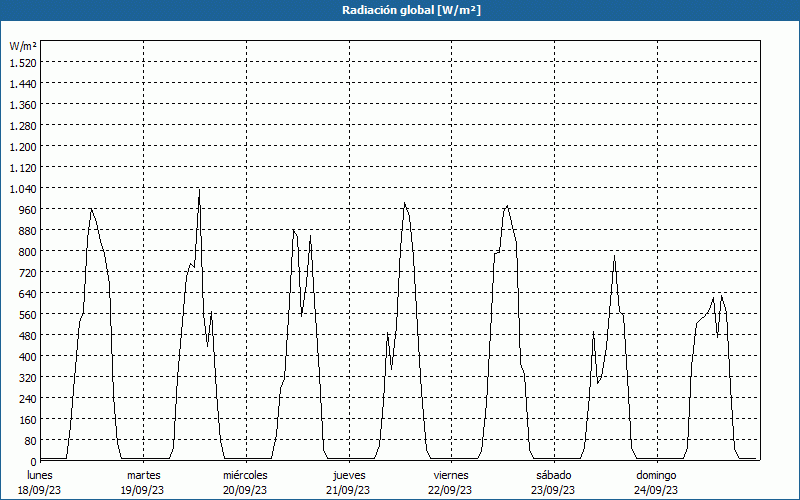Click the 1.280 y-axis value
Viewport: 800px width, 500px height.
point(23,126)
